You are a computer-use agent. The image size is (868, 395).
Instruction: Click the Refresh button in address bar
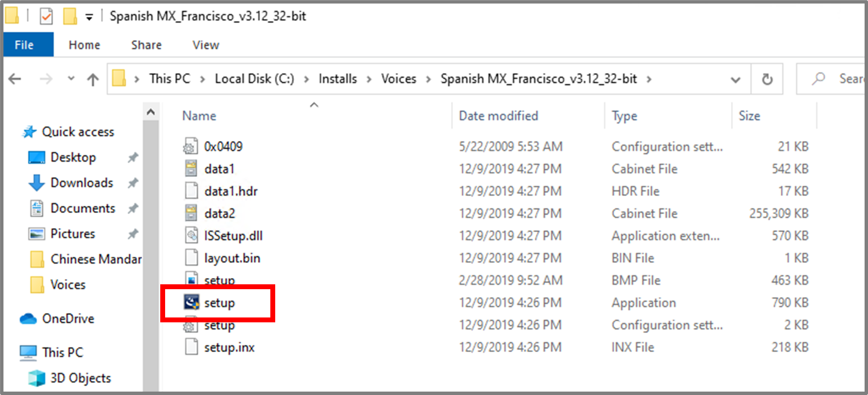[x=767, y=79]
